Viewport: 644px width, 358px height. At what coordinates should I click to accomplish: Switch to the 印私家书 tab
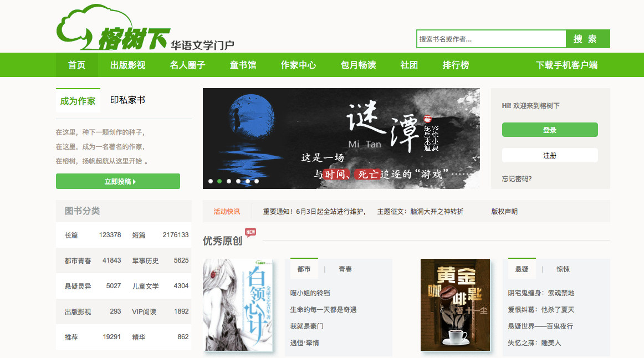point(127,100)
